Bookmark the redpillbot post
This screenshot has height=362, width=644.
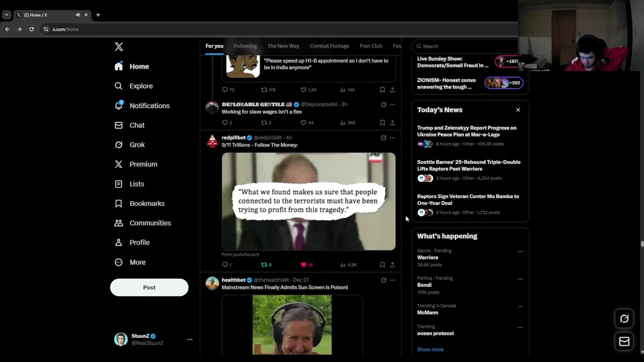tap(382, 264)
